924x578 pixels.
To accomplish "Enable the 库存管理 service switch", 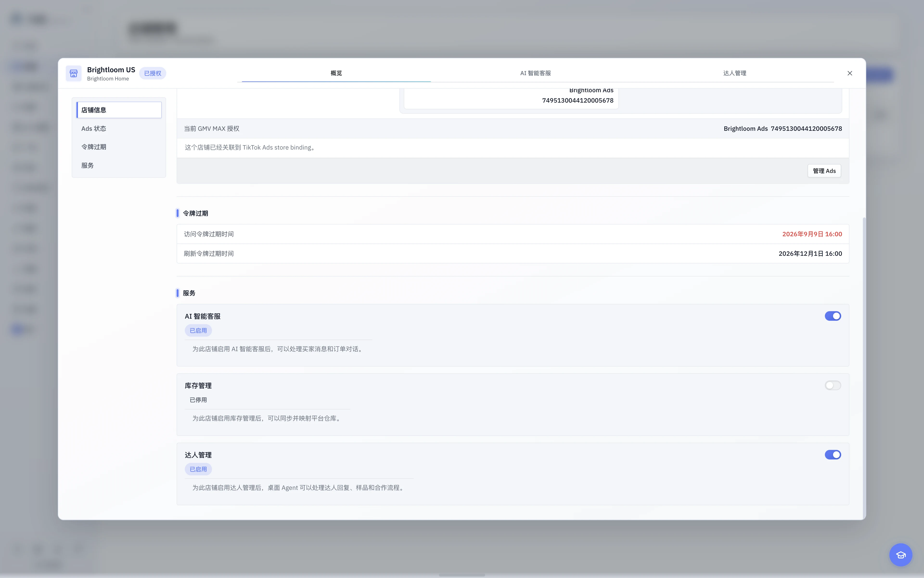I will click(833, 385).
